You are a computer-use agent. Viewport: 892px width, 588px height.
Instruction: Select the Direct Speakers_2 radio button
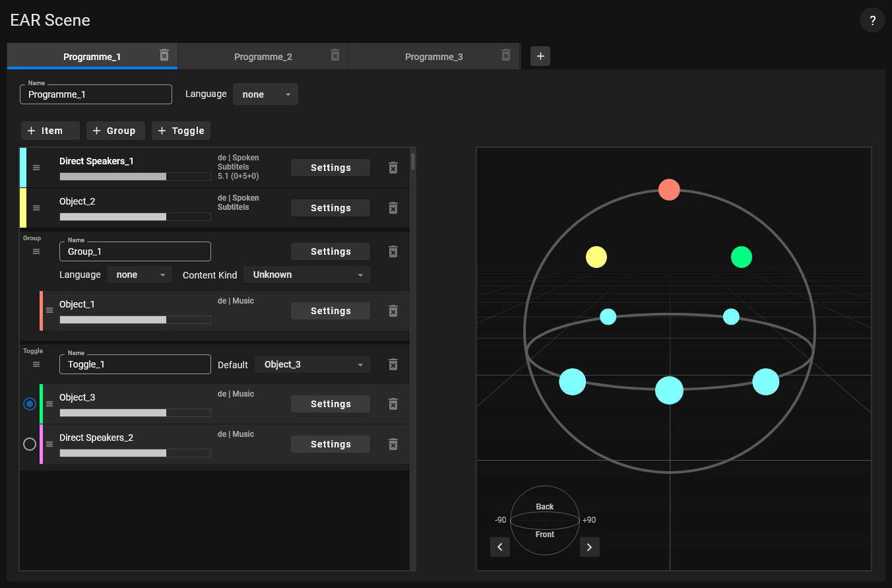point(30,444)
